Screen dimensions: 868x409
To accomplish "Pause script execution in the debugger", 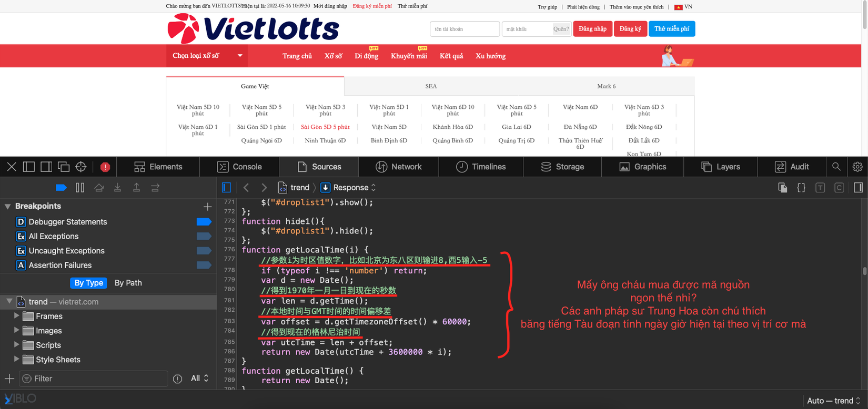I will 80,188.
